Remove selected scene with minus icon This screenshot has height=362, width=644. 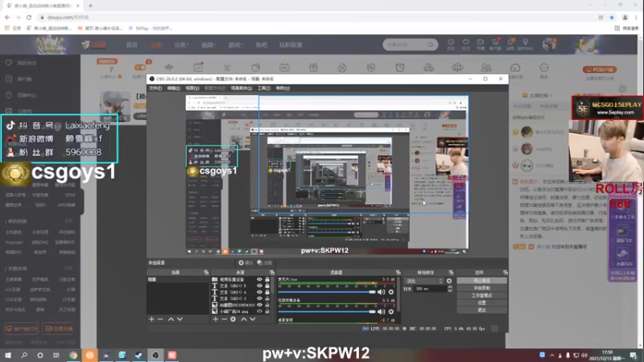click(160, 319)
